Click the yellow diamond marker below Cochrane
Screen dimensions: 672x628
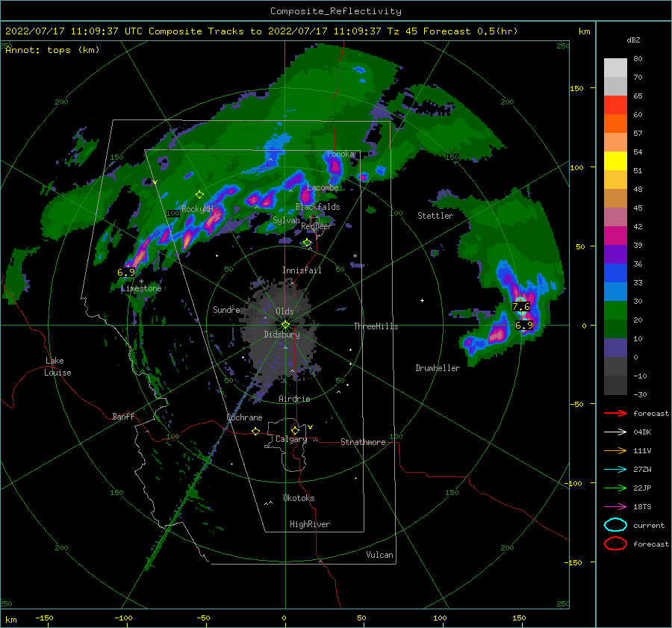256,431
